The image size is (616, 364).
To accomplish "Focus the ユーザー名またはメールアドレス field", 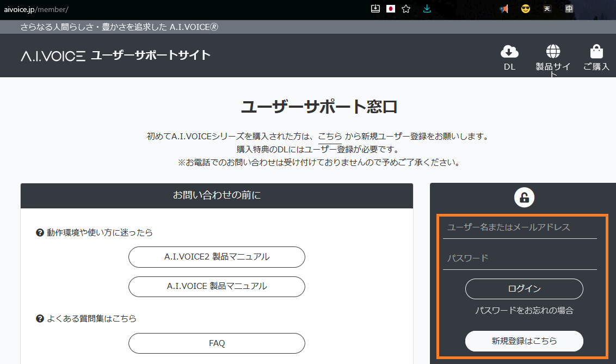I will (520, 227).
